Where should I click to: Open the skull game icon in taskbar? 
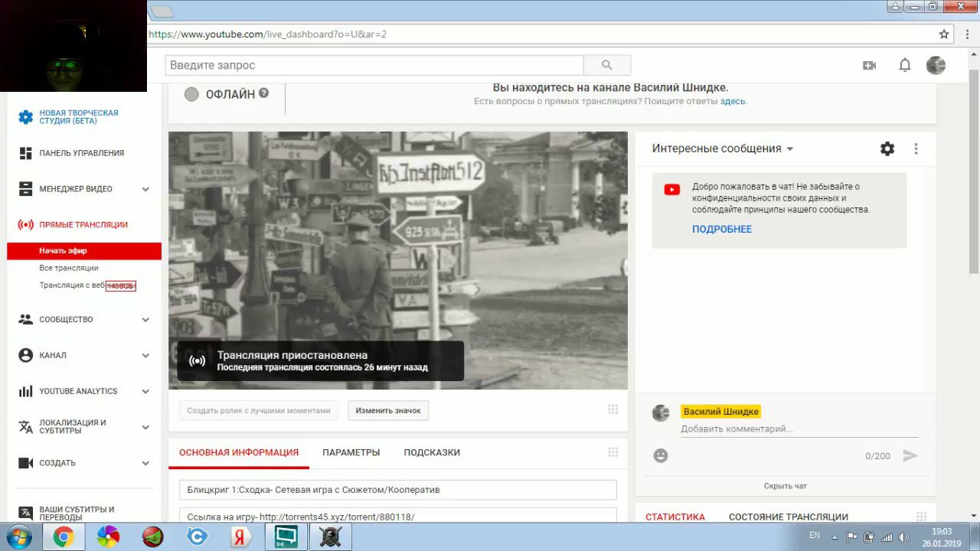pos(331,537)
